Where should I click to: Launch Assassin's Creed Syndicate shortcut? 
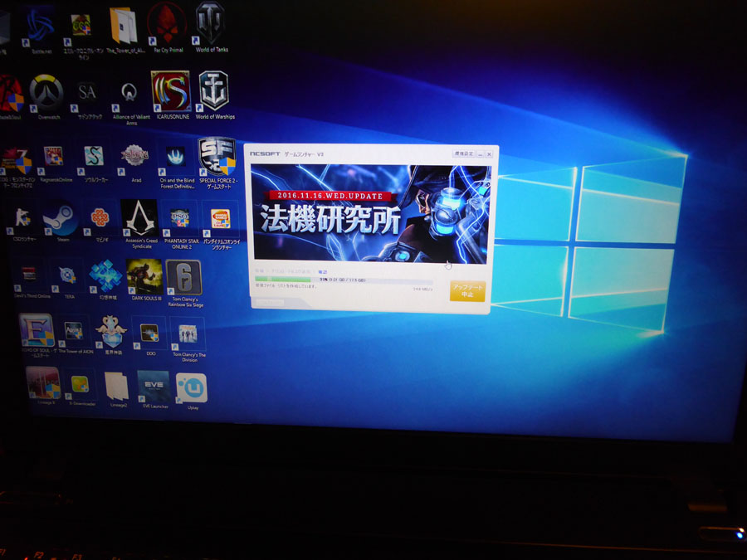click(140, 224)
